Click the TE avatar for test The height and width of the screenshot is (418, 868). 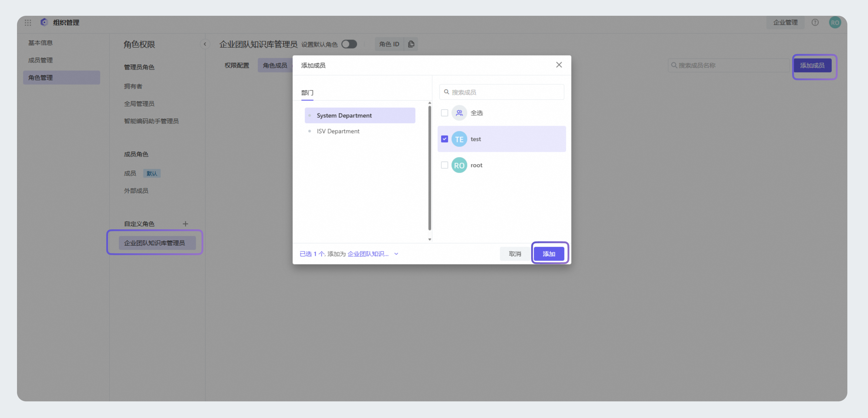pos(459,139)
